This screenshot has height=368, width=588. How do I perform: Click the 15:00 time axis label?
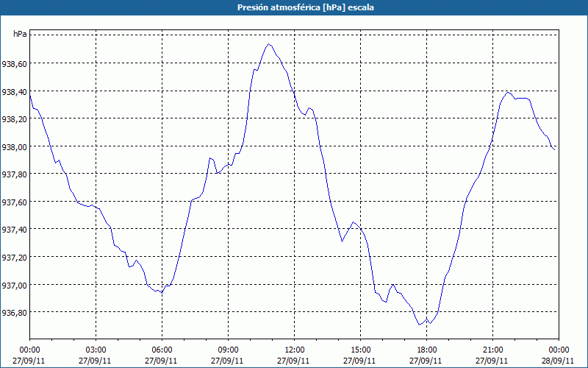361,350
